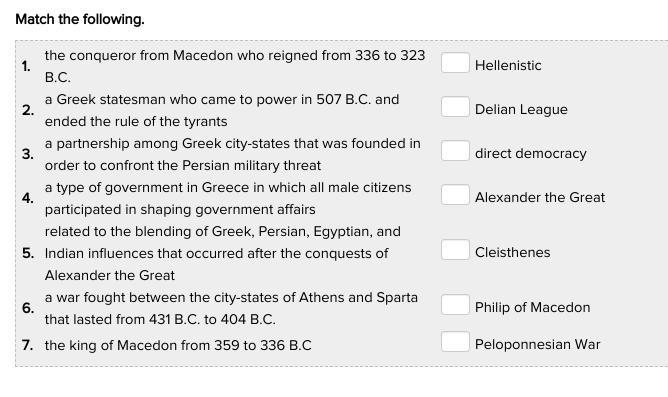
Task: Click the answer box for Cleisthenes
Action: point(455,249)
